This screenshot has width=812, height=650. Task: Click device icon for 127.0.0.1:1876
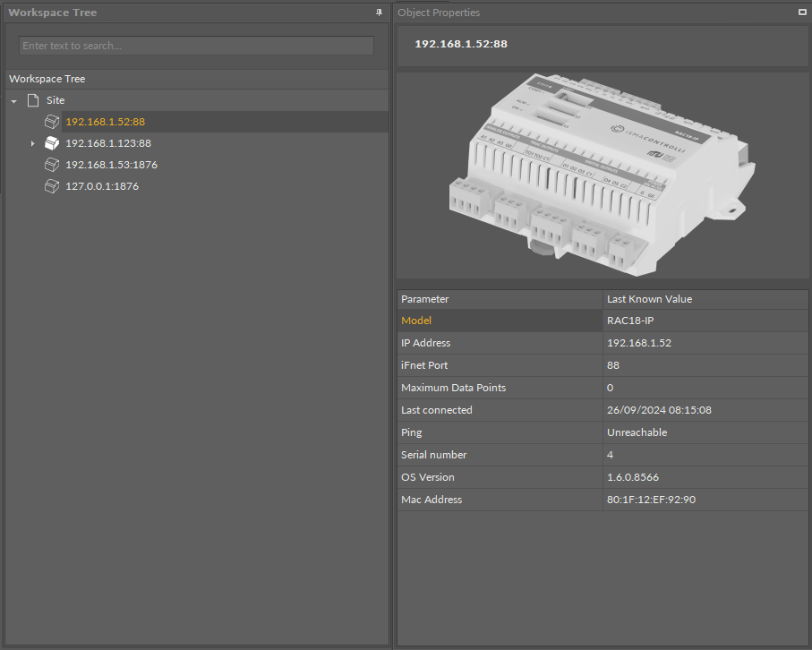[52, 186]
